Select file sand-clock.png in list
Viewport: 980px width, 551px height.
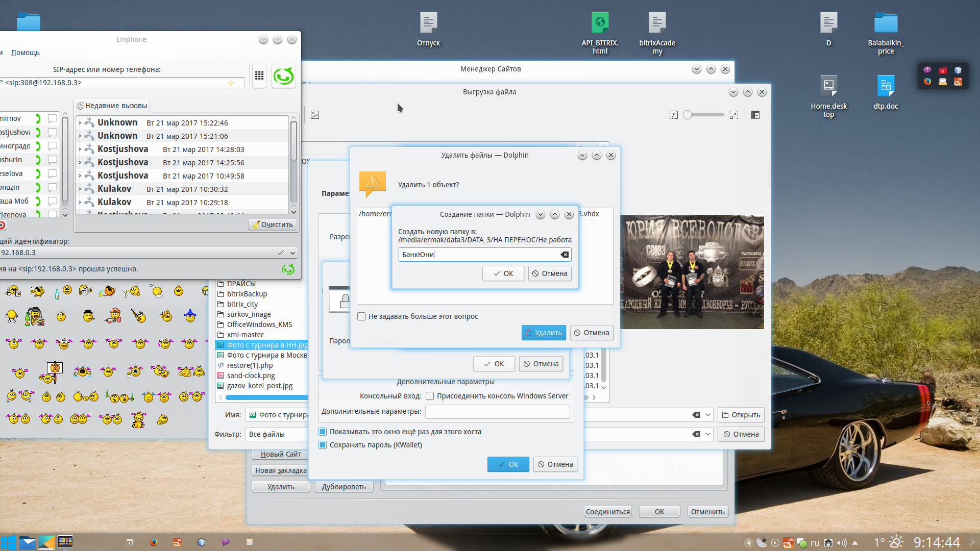coord(251,375)
